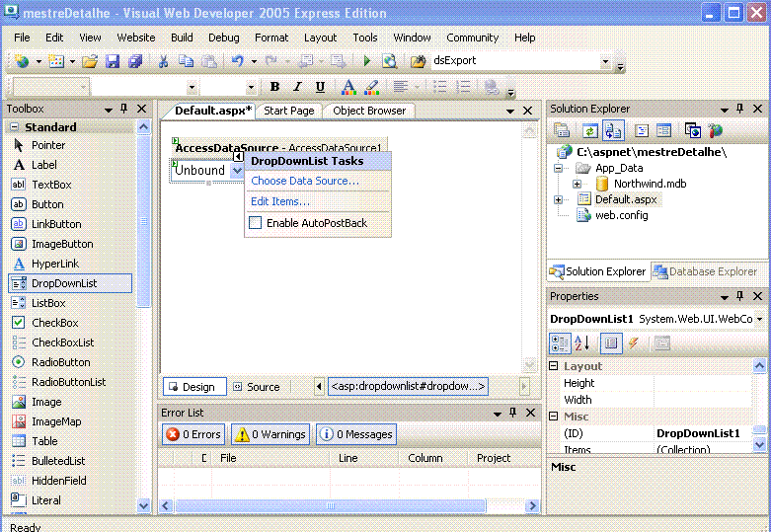Click Nest Related Files icon in Solution Explorer

click(613, 131)
